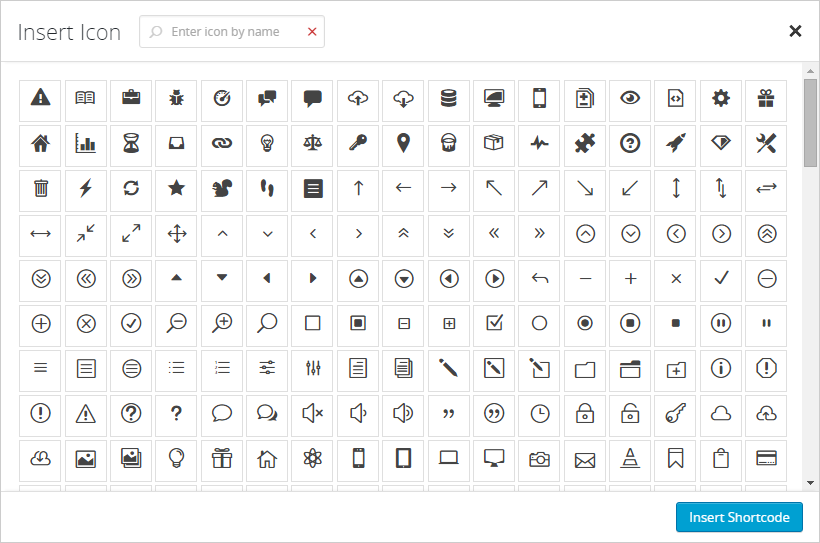Image resolution: width=820 pixels, height=543 pixels.
Task: Choose the squirrel icon
Action: [222, 188]
